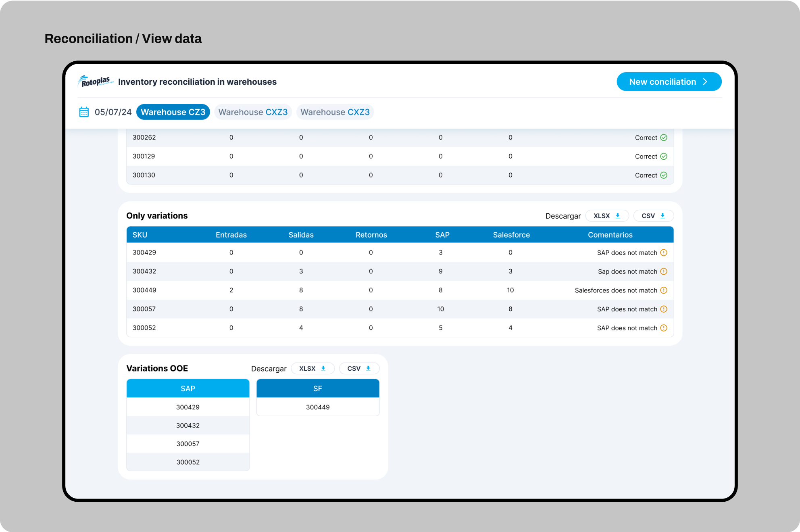Download Variations OOE as CSV
This screenshot has height=532, width=800.
point(359,369)
